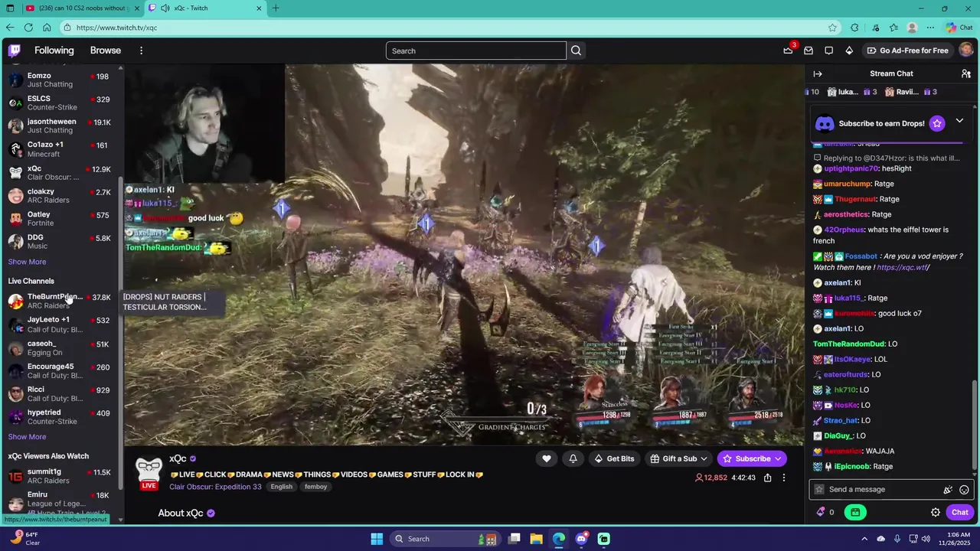Screen dimensions: 980x551
Task: Follow xQc with the heart button
Action: pos(546,458)
